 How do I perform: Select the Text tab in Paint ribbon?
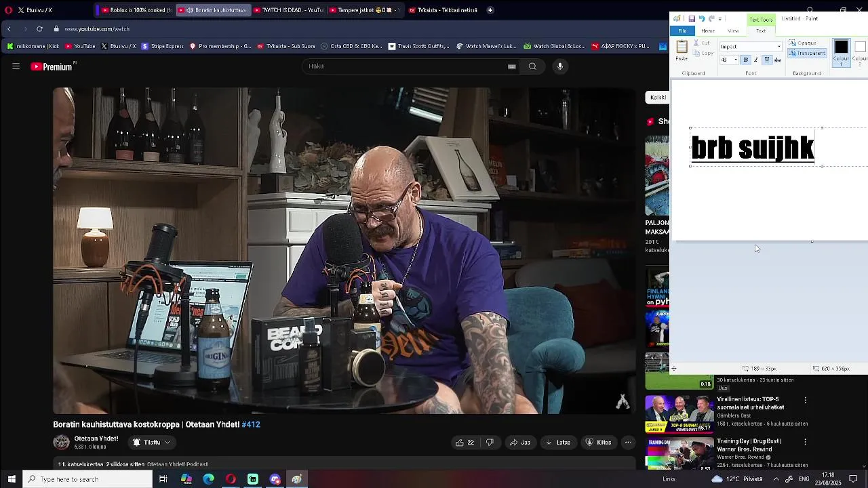pyautogui.click(x=761, y=30)
